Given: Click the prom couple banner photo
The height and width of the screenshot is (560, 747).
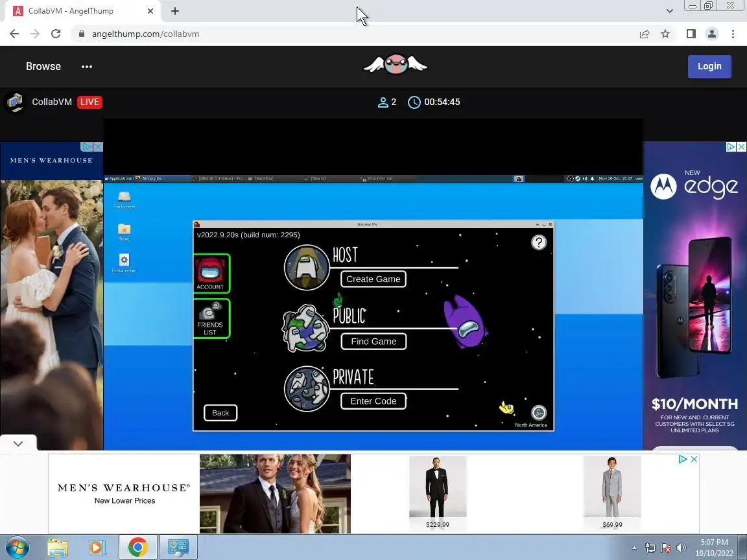Looking at the screenshot, I should (275, 494).
